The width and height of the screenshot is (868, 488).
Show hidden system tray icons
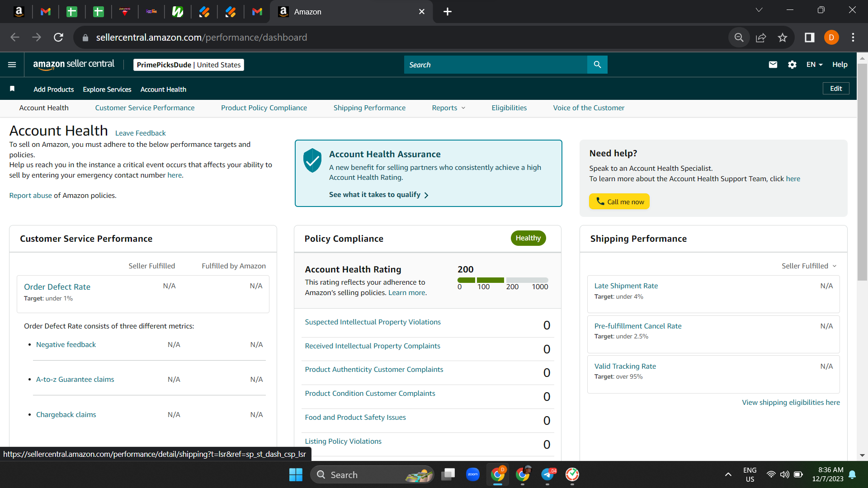pos(728,474)
